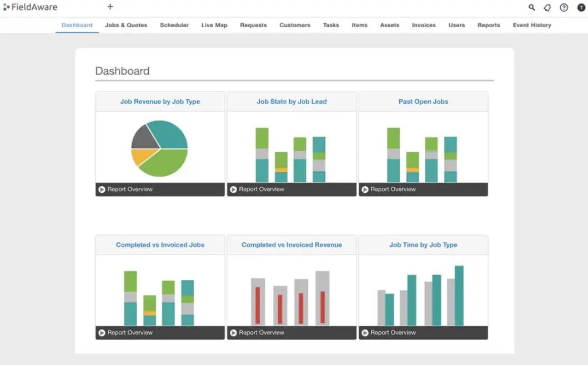The height and width of the screenshot is (365, 588).
Task: View notifications via the bell icon
Action: [x=547, y=7]
